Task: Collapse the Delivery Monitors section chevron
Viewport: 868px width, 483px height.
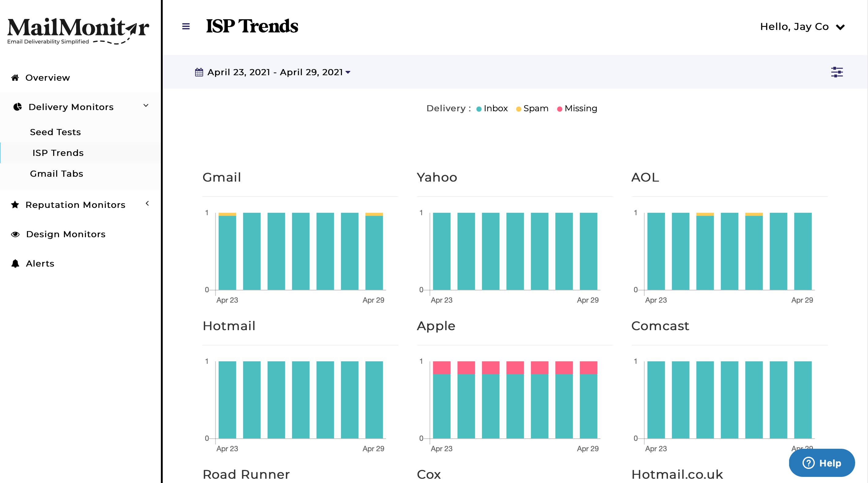Action: [x=146, y=106]
